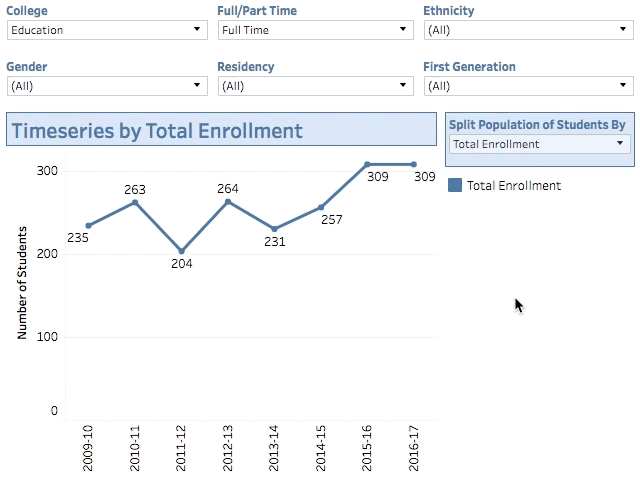This screenshot has height=480, width=640.
Task: Click the 200 y-axis tick label
Action: [x=47, y=254]
